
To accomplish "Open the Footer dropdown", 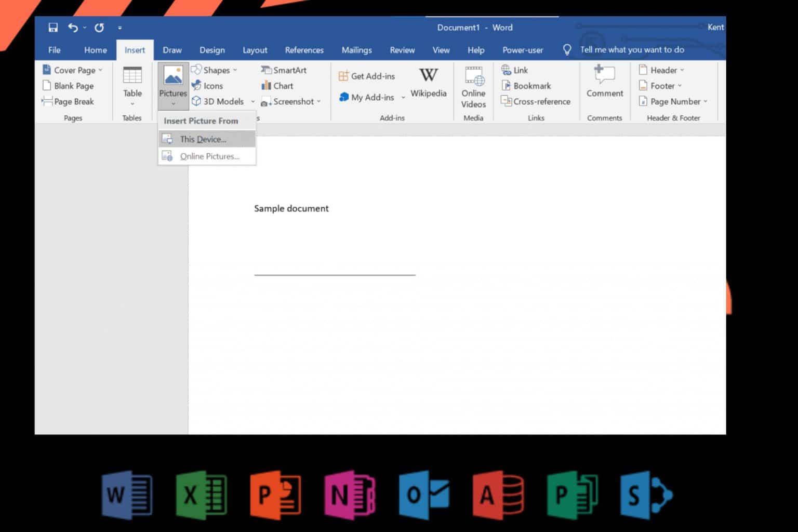I will pyautogui.click(x=660, y=86).
